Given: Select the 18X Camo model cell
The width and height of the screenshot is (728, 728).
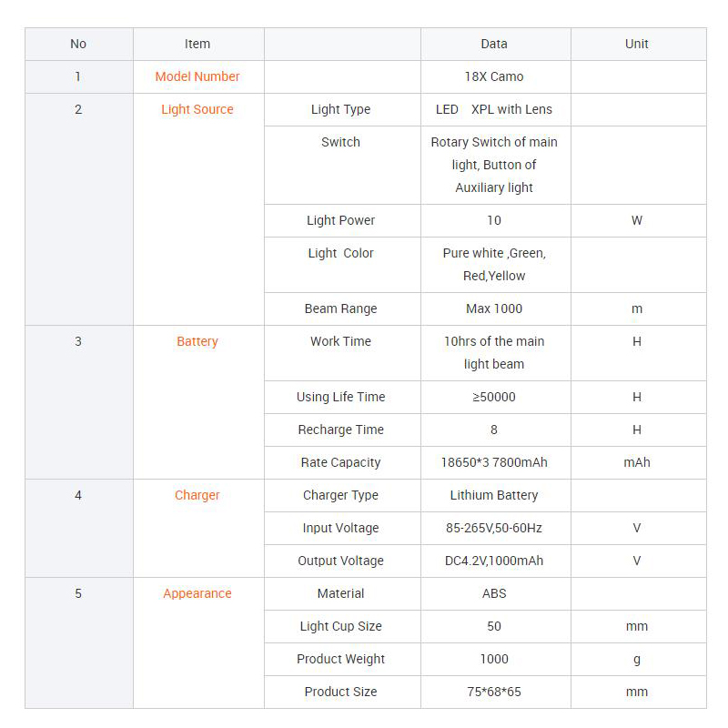Looking at the screenshot, I should pyautogui.click(x=494, y=76).
